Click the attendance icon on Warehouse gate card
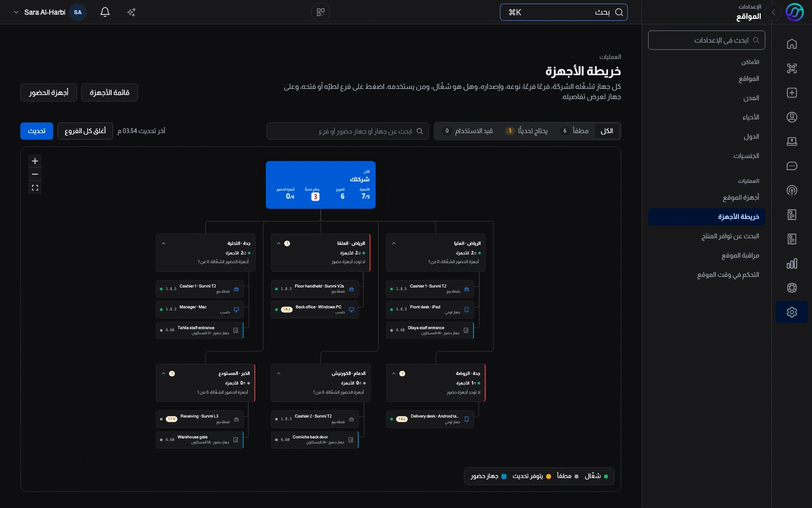Image resolution: width=812 pixels, height=508 pixels. [x=236, y=439]
